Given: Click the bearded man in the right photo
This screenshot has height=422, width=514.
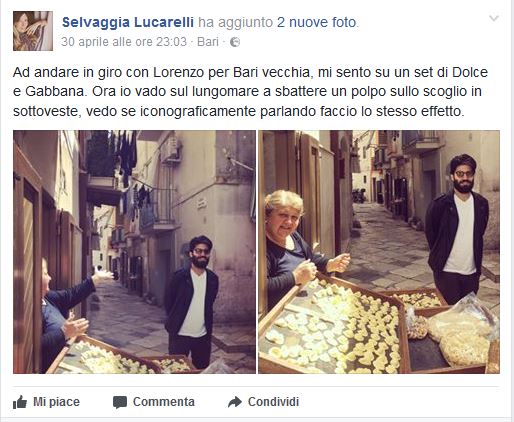Looking at the screenshot, I should [x=457, y=228].
